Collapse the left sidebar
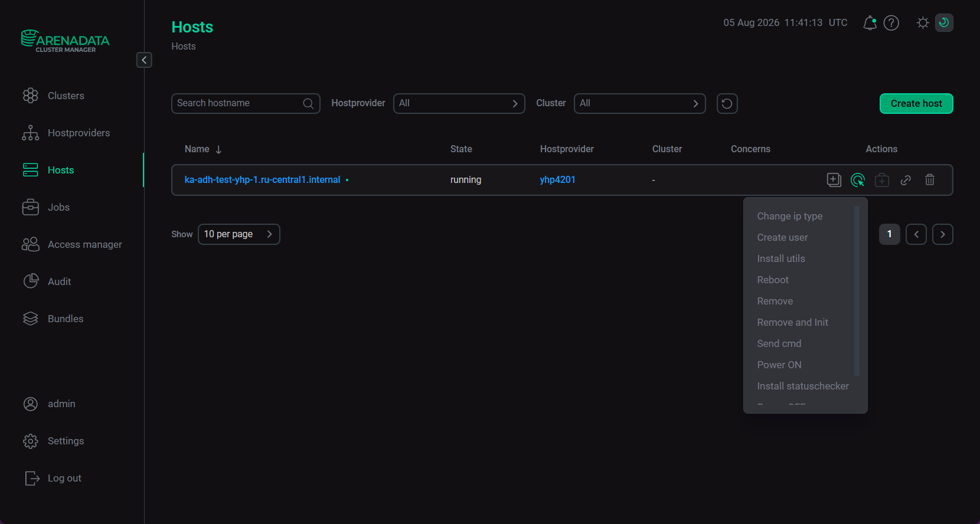 (144, 60)
